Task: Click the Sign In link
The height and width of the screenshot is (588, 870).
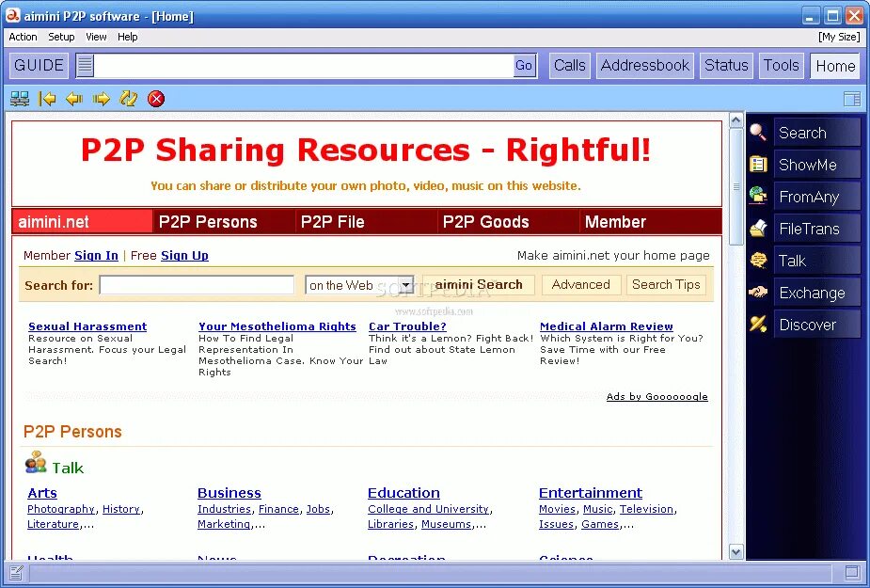Action: pos(96,255)
